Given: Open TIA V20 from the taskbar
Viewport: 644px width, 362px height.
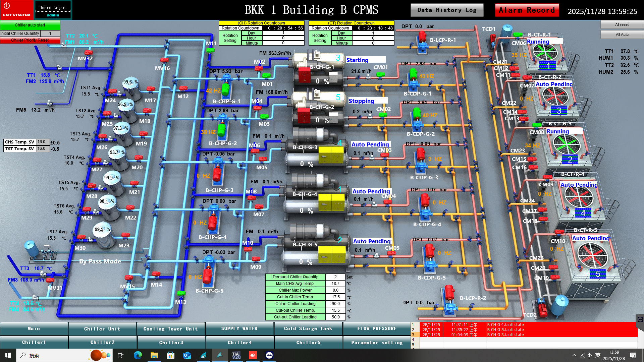Looking at the screenshot, I should point(236,355).
